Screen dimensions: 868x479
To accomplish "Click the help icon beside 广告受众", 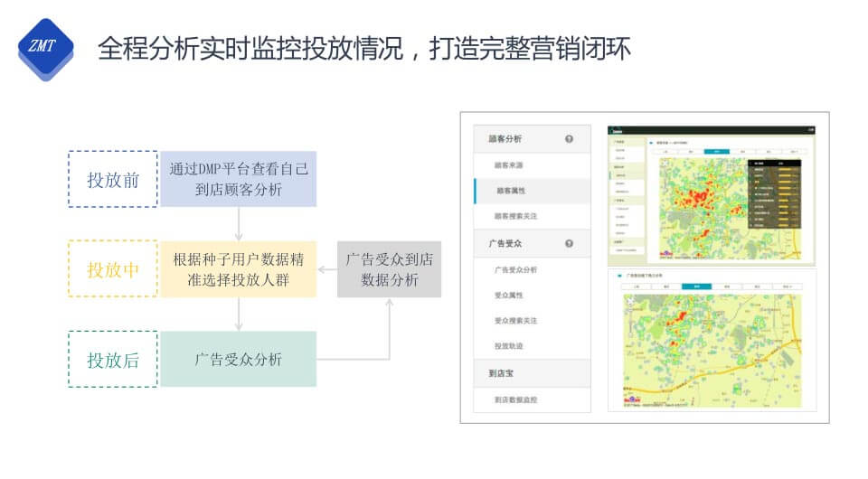I will coord(569,243).
